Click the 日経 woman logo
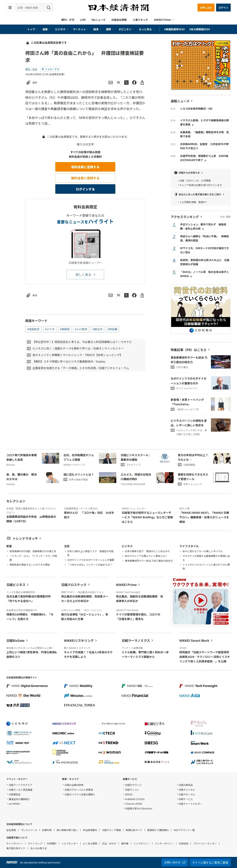This screenshot has height=868, width=237. (x=110, y=752)
